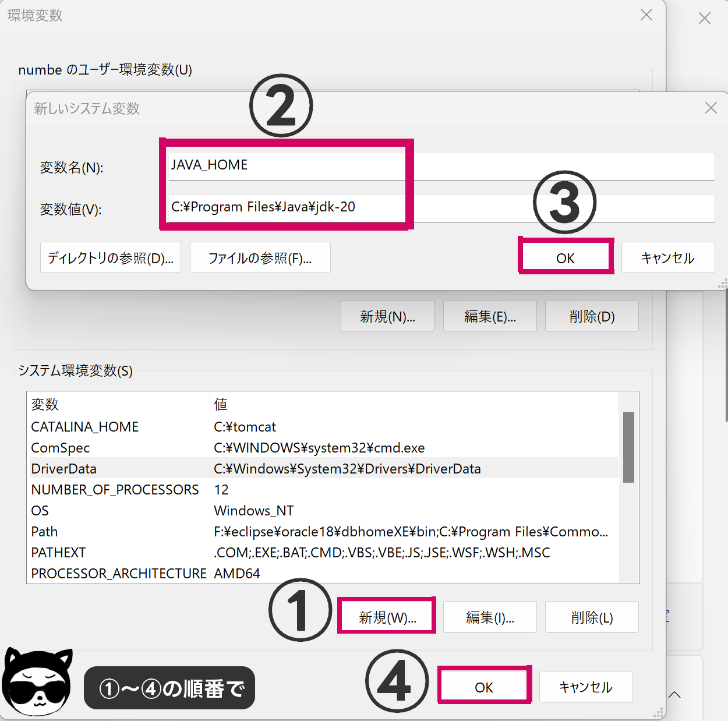Open ファイルの参照 to browse for a file
728x721 pixels.
tap(260, 257)
